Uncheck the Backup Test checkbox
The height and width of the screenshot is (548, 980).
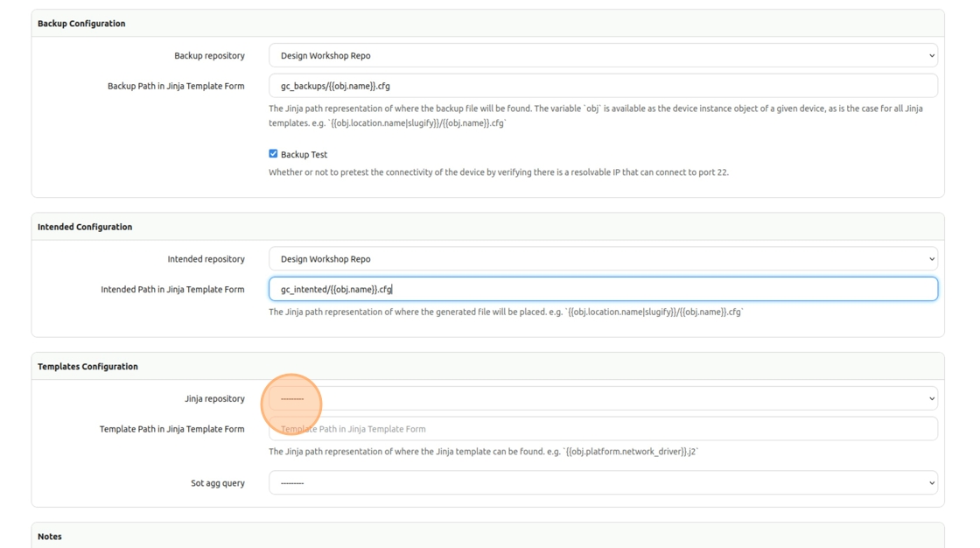pyautogui.click(x=273, y=154)
